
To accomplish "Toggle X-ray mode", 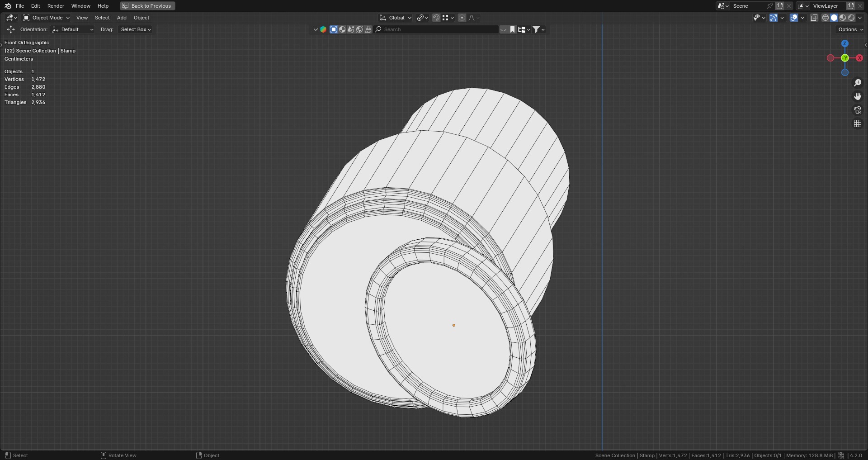I will [814, 18].
